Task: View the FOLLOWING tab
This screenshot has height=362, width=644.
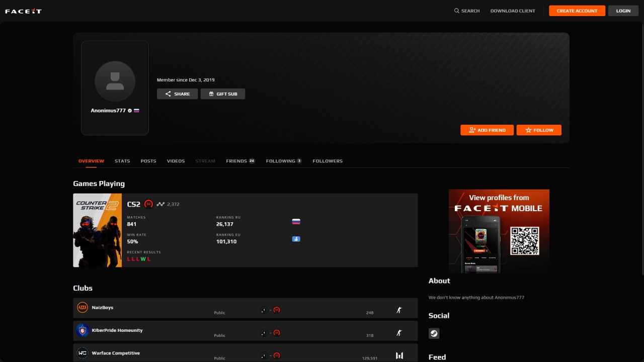Action: coord(283,160)
